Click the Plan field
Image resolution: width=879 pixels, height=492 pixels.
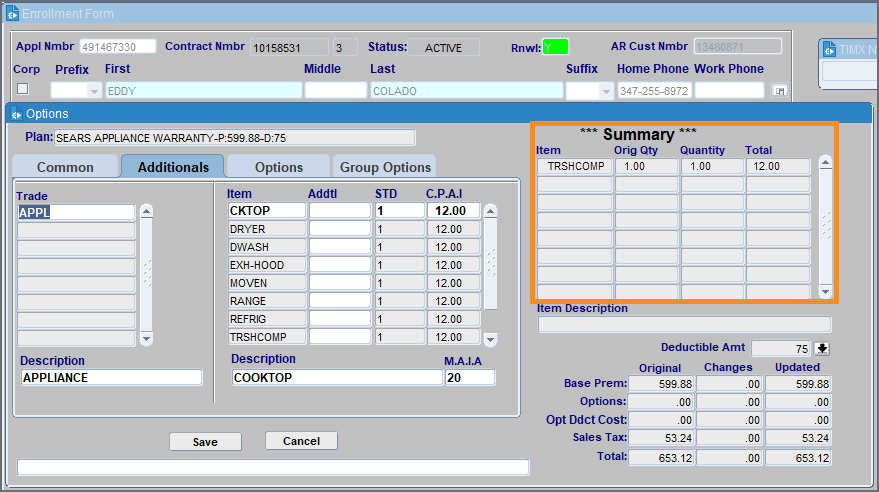(235, 137)
